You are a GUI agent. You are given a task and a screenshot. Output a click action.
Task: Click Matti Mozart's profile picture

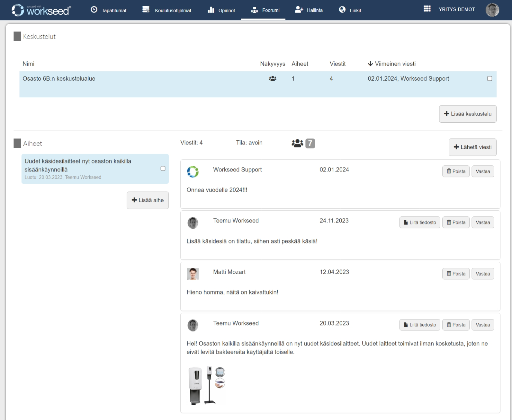[x=193, y=274]
